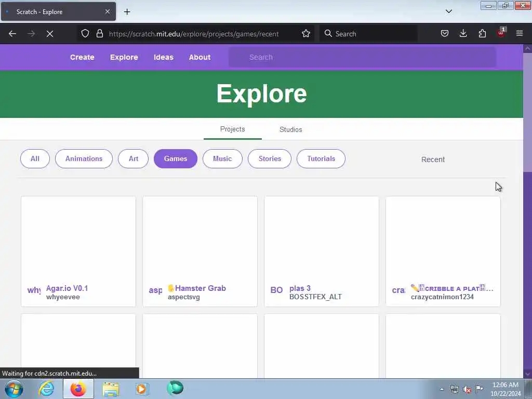List all tabs dropdown arrow
Screen dimensions: 532x399
pyautogui.click(x=448, y=11)
